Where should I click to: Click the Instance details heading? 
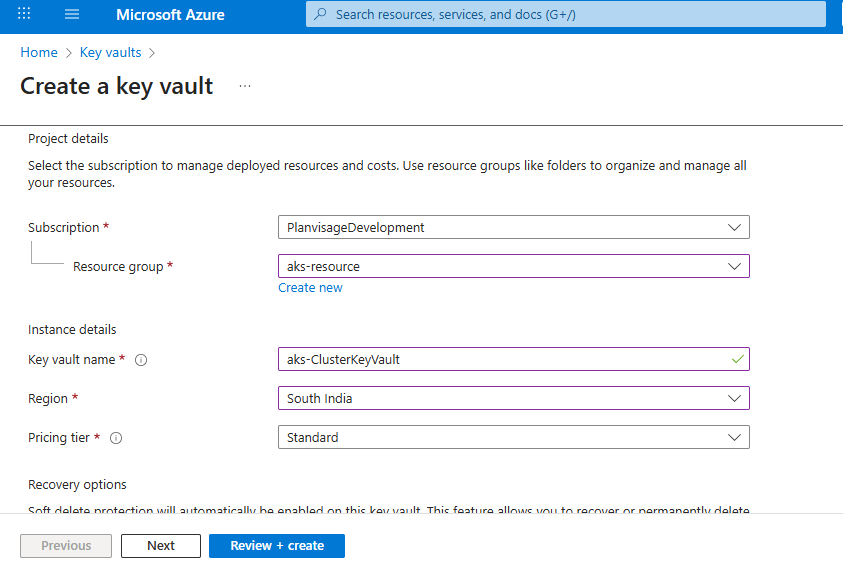(72, 329)
